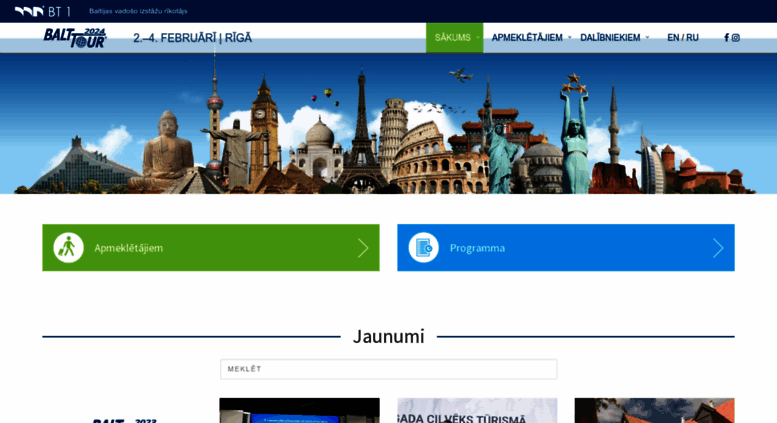Click the Balttour 2024 logo
The height and width of the screenshot is (423, 777).
(x=75, y=38)
